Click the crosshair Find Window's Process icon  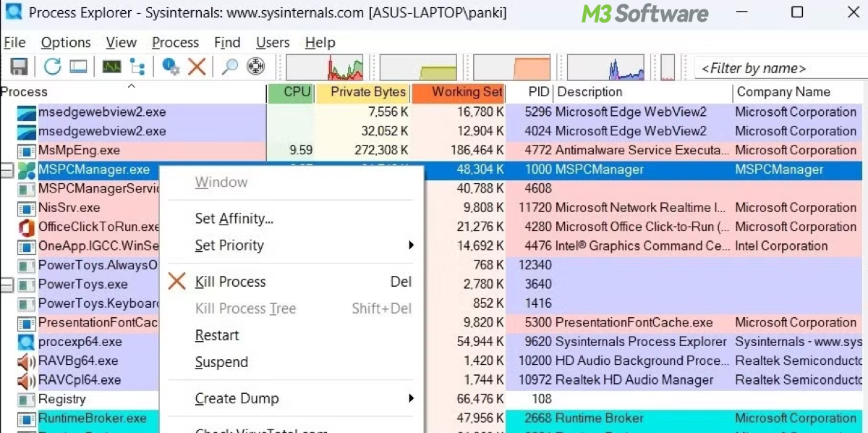tap(255, 67)
